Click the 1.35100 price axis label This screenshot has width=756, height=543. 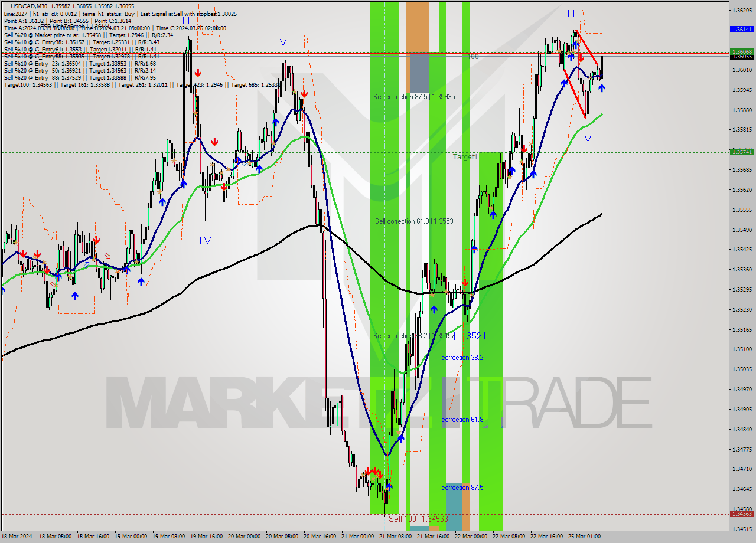coord(741,349)
